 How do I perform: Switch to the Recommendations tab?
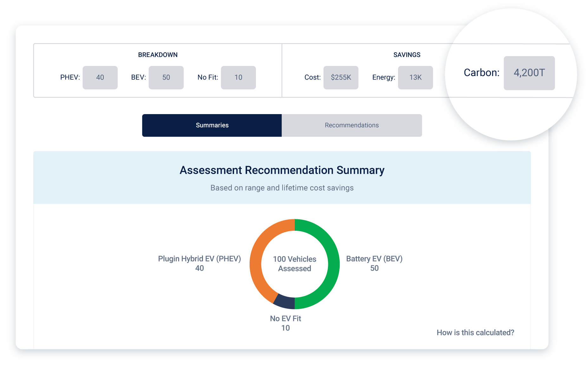351,125
